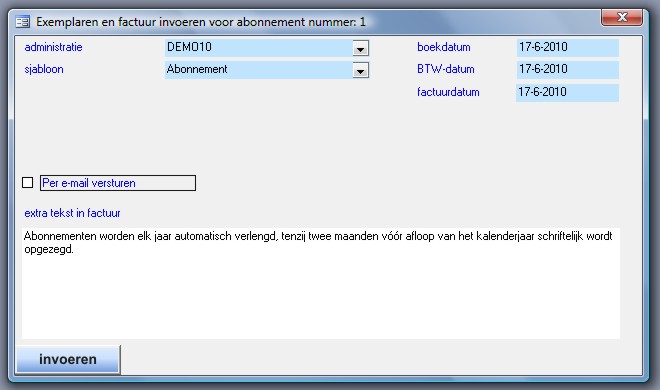This screenshot has width=660, height=390.
Task: Open the administratie dropdown arrow
Action: pos(360,48)
